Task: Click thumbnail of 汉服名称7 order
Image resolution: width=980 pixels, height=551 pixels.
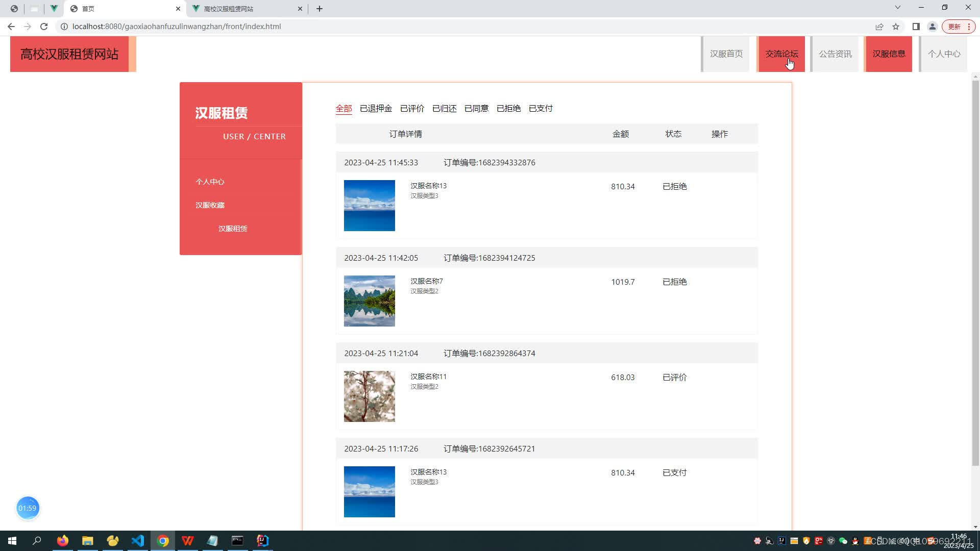Action: click(x=369, y=301)
